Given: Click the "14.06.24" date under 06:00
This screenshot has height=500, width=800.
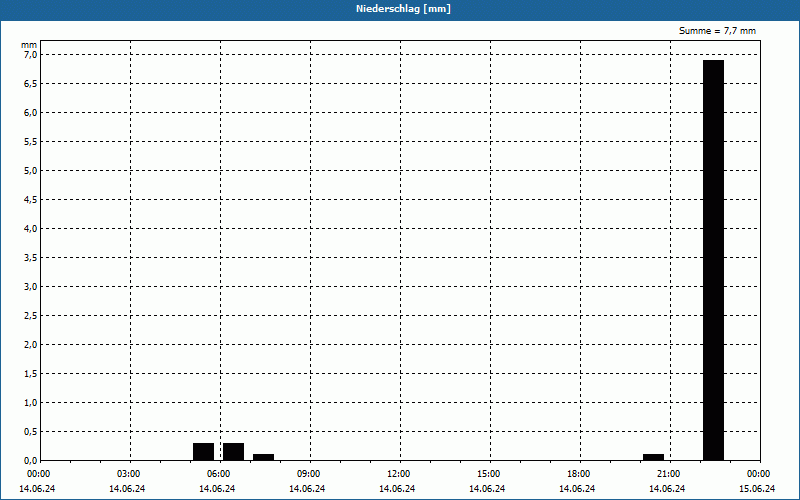Looking at the screenshot, I should [217, 489].
